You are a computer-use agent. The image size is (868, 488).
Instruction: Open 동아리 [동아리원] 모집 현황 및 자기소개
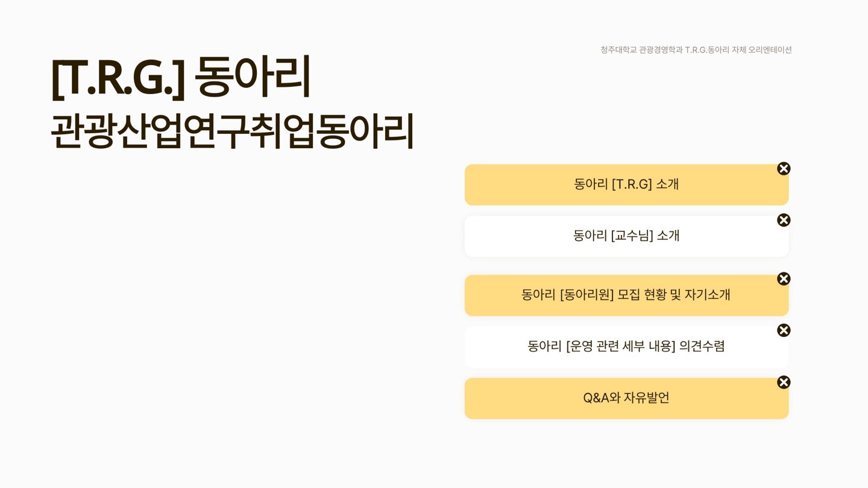(626, 295)
